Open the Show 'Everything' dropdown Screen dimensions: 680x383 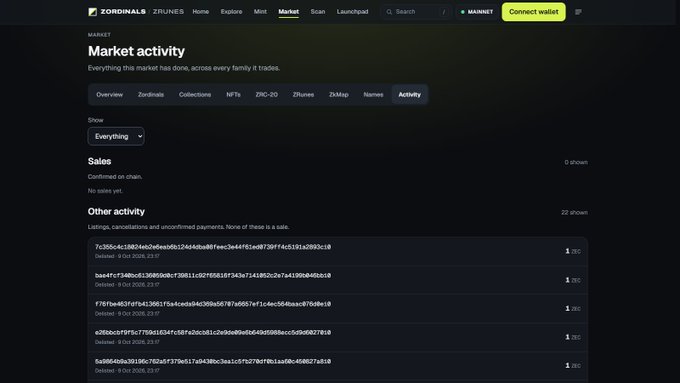coord(116,136)
